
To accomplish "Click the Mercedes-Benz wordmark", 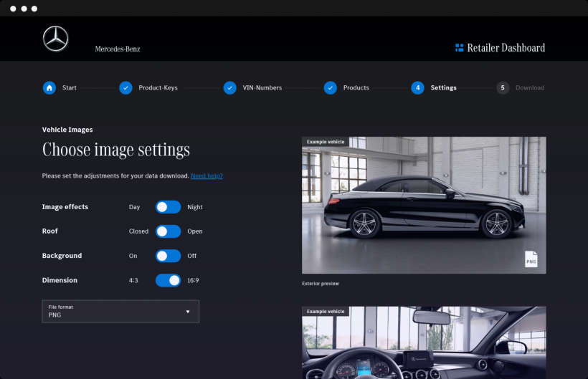I will (x=118, y=49).
